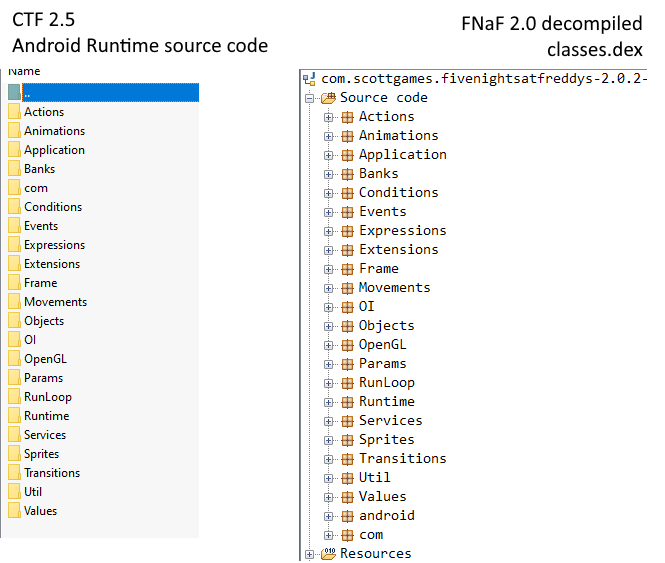This screenshot has height=563, width=665.
Task: Select Movements package label in tree
Action: 395,288
